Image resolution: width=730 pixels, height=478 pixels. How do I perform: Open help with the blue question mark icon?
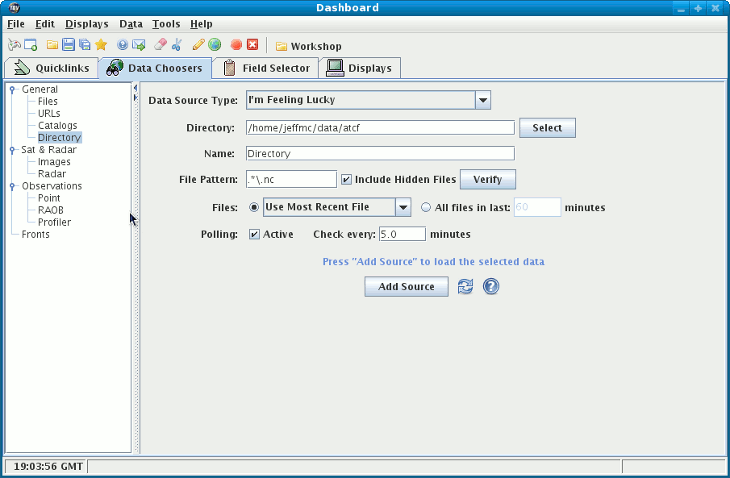[491, 287]
